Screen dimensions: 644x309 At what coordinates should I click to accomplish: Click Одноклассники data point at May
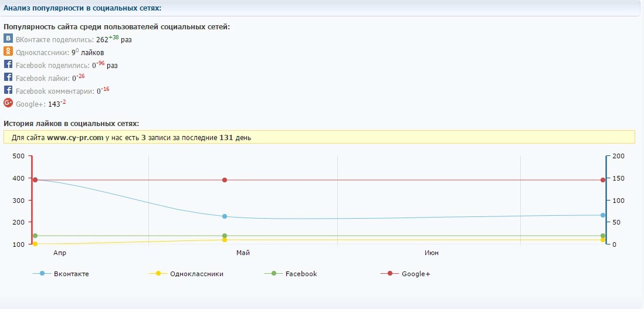225,240
